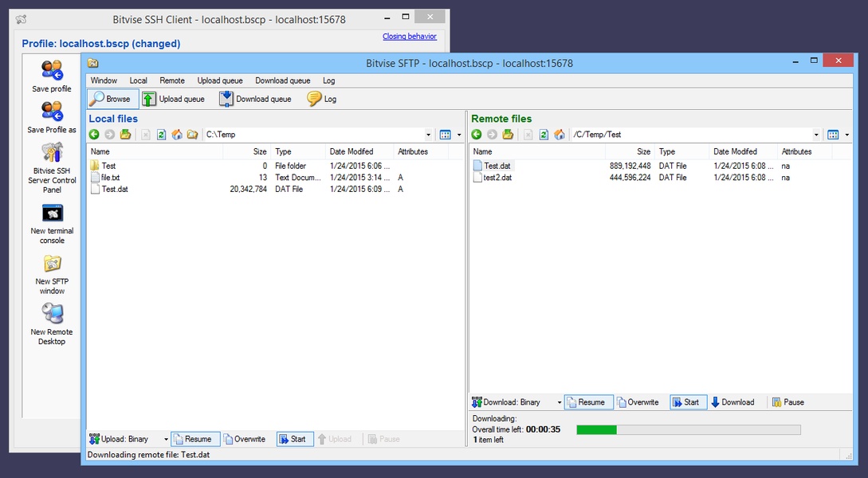Launch a New terminal console
This screenshot has height=478, width=868.
52,214
